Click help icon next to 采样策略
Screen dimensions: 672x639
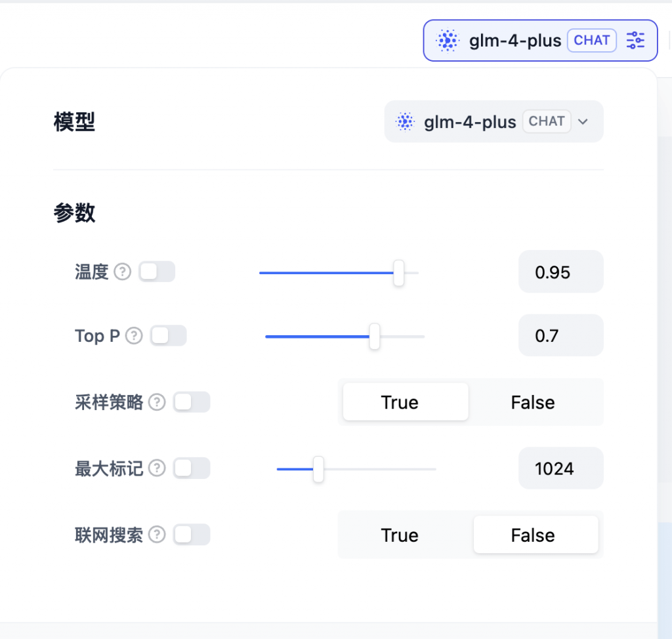point(157,402)
